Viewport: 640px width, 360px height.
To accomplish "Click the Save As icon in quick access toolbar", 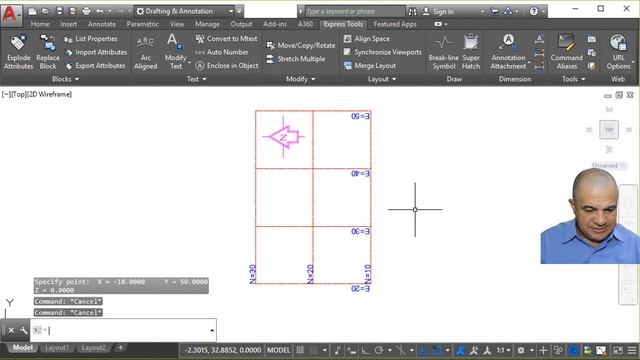I will click(73, 11).
